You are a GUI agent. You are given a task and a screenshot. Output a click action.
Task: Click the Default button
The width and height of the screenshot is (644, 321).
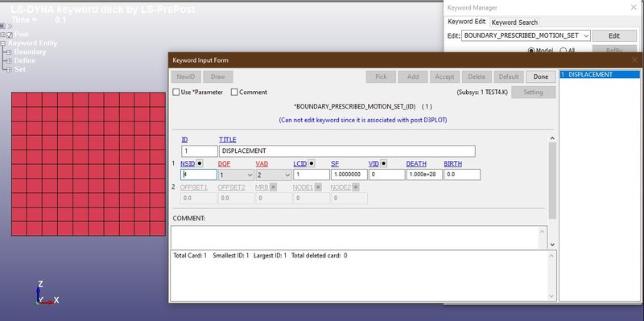pyautogui.click(x=509, y=76)
